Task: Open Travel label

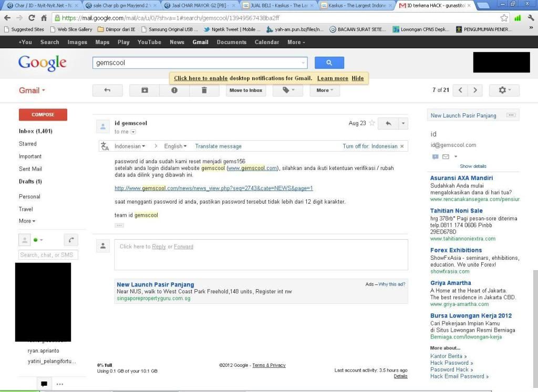Action: tap(26, 209)
